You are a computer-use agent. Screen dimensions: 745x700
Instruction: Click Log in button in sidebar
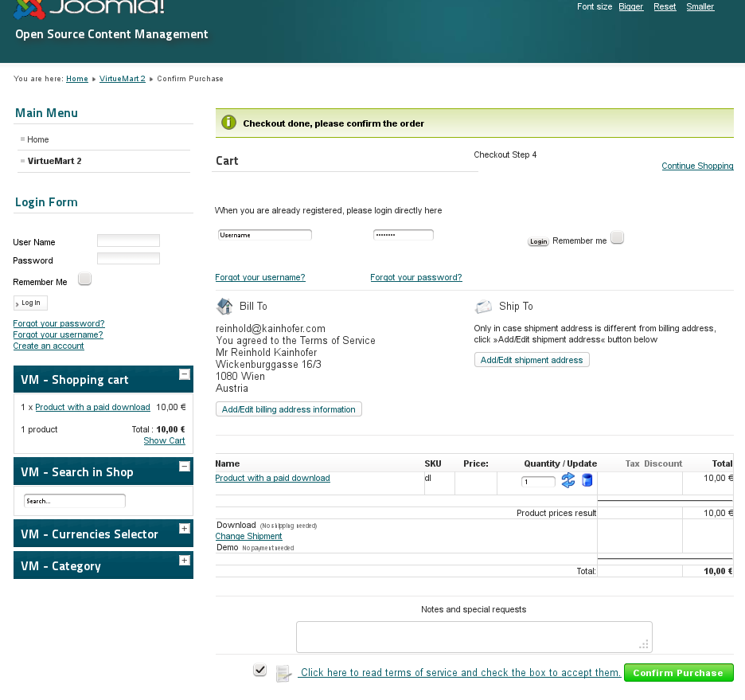[x=30, y=303]
